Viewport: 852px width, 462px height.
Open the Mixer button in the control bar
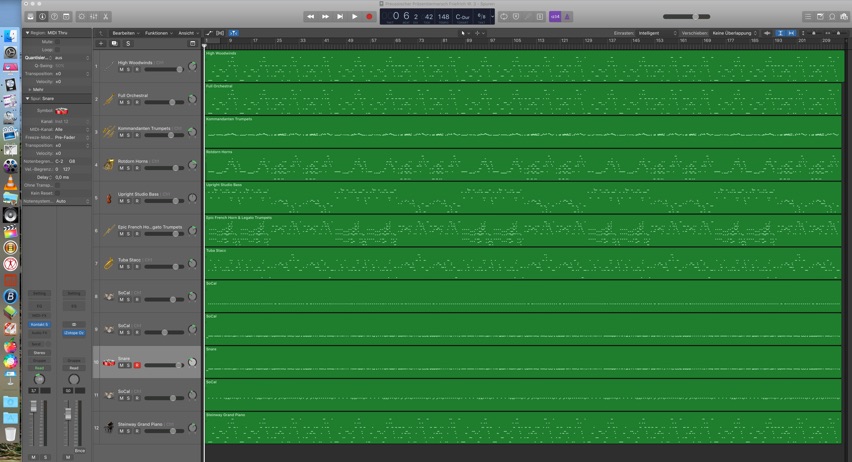pos(94,16)
